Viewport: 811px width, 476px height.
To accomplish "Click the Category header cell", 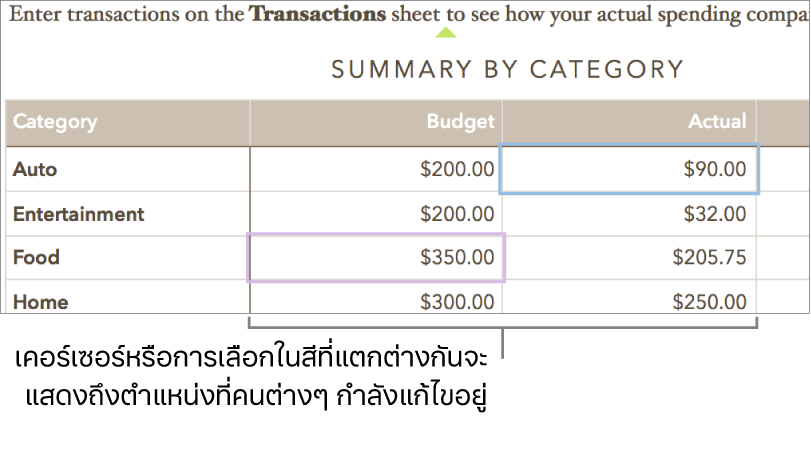I will (x=128, y=123).
